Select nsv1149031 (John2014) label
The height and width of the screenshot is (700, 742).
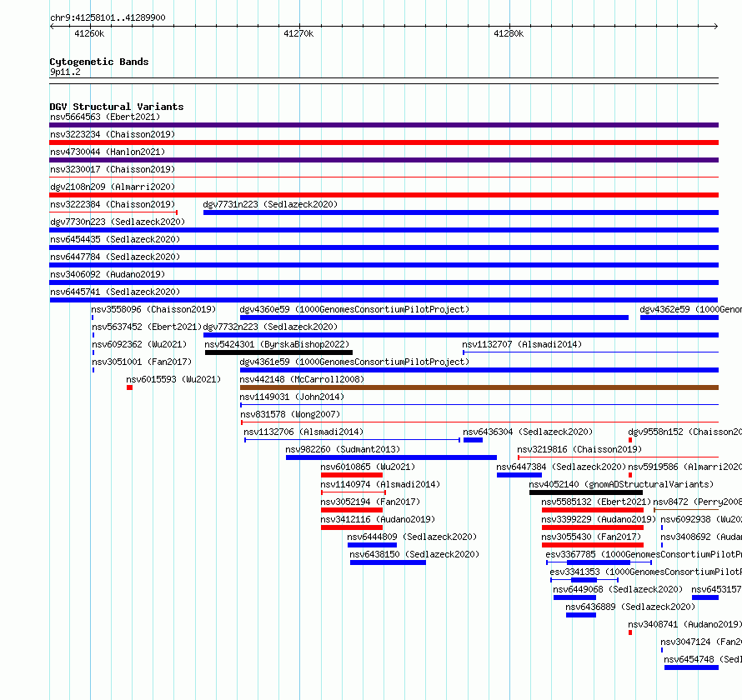pyautogui.click(x=292, y=397)
